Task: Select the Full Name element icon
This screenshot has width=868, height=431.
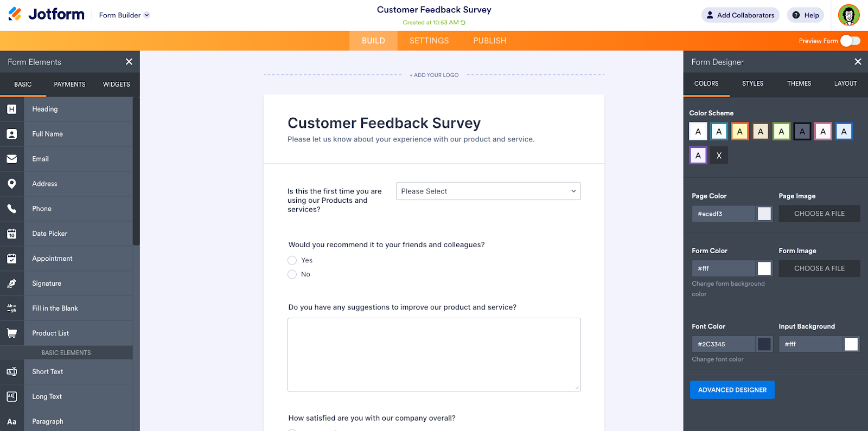Action: (x=12, y=134)
